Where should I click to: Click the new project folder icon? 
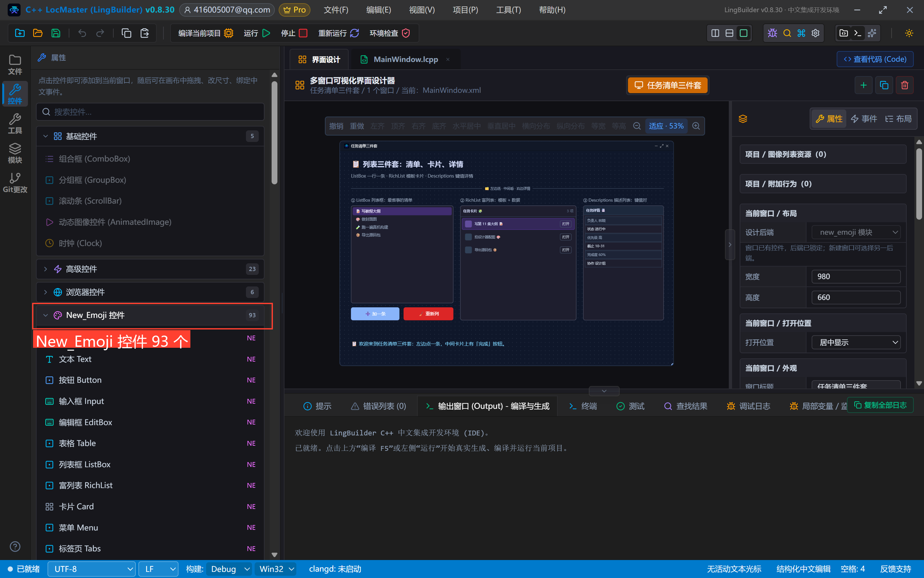pyautogui.click(x=20, y=33)
